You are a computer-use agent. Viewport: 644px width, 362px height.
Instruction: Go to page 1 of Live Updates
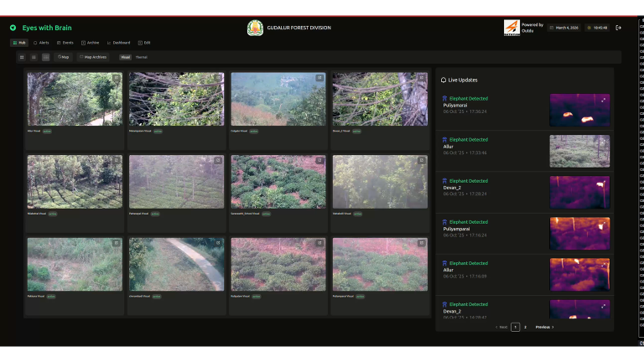tap(515, 327)
